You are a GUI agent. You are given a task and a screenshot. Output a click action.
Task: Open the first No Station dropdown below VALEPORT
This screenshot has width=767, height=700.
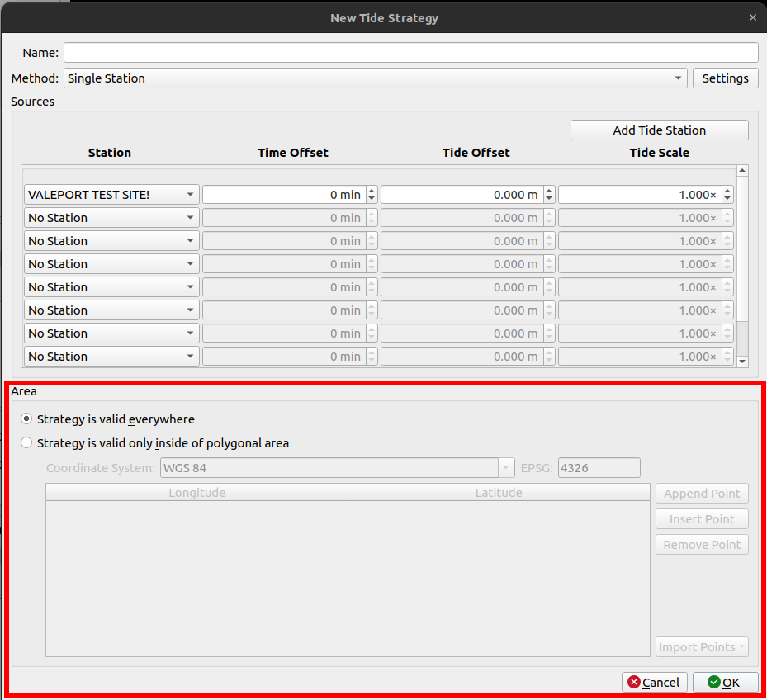(111, 218)
